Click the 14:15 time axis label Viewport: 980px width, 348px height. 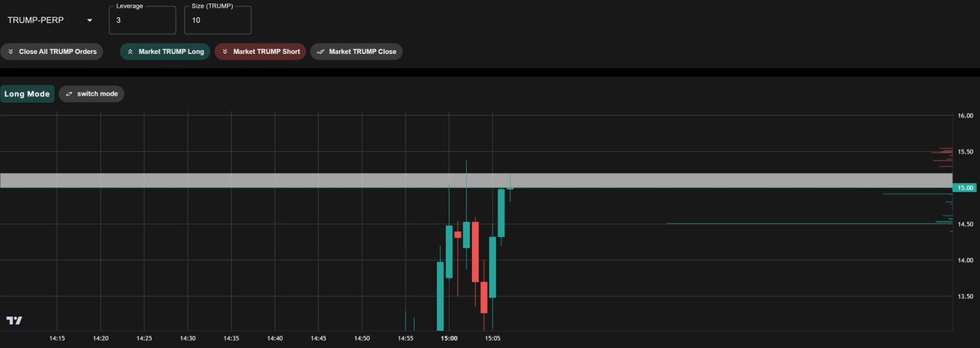click(57, 337)
